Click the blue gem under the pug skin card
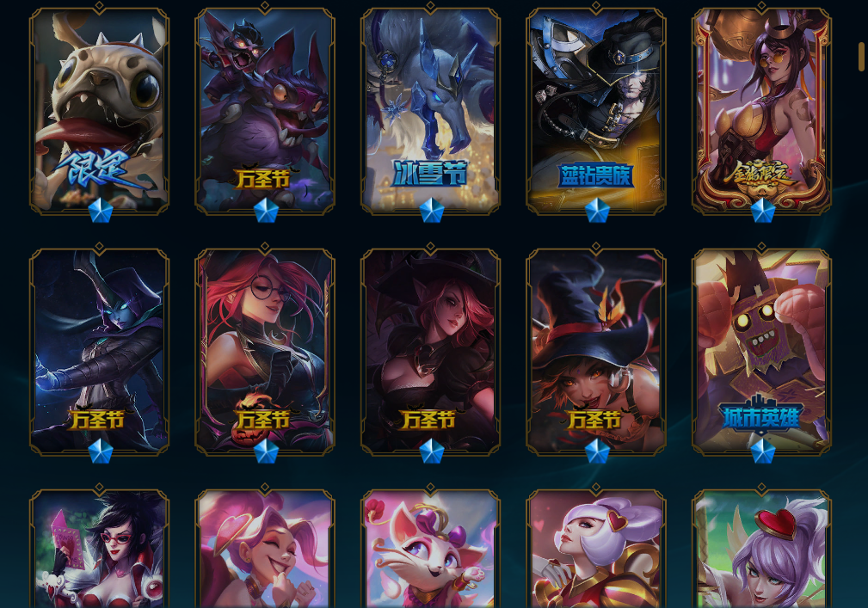The image size is (868, 608). coord(100,211)
